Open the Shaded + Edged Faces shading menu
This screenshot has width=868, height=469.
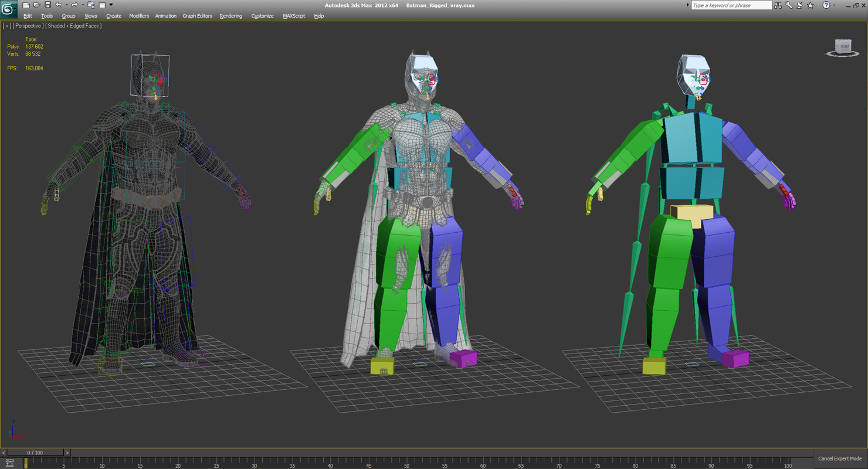coord(74,26)
